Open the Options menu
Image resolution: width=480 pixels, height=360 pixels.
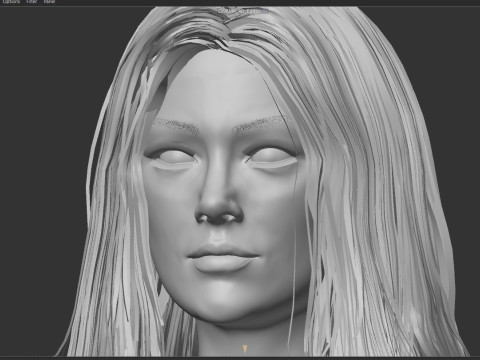tap(12, 1)
